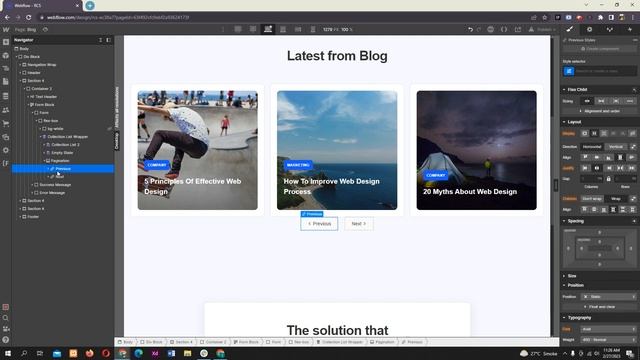Image resolution: width=640 pixels, height=360 pixels.
Task: Select the Next item in Navigator
Action: [60, 177]
